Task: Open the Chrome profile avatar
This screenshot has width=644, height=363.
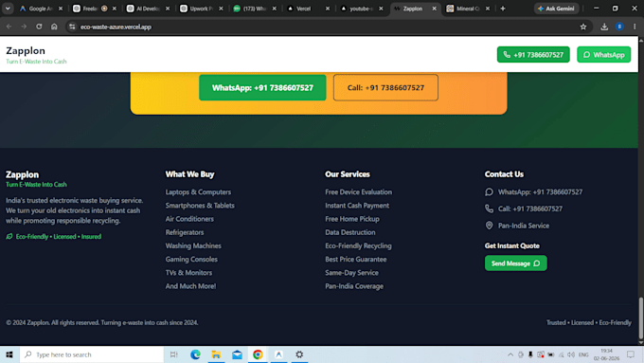Action: [x=619, y=27]
